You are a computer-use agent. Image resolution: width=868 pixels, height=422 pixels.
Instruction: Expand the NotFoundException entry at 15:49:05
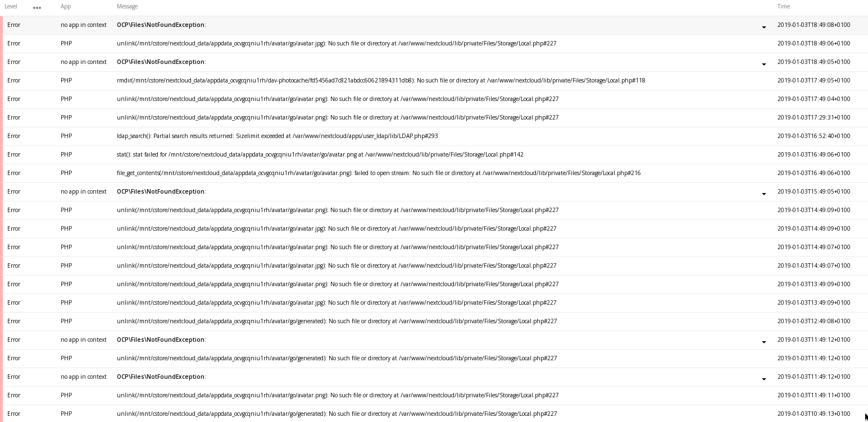(764, 194)
